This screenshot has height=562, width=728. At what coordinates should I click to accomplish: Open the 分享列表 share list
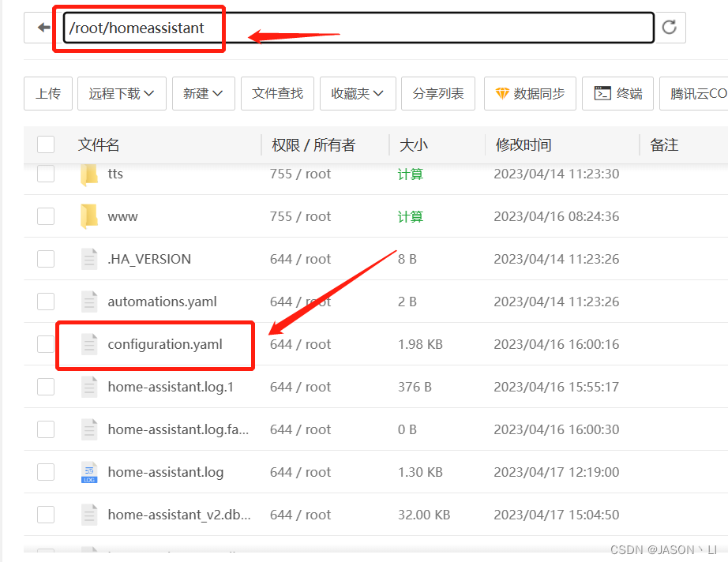(437, 94)
